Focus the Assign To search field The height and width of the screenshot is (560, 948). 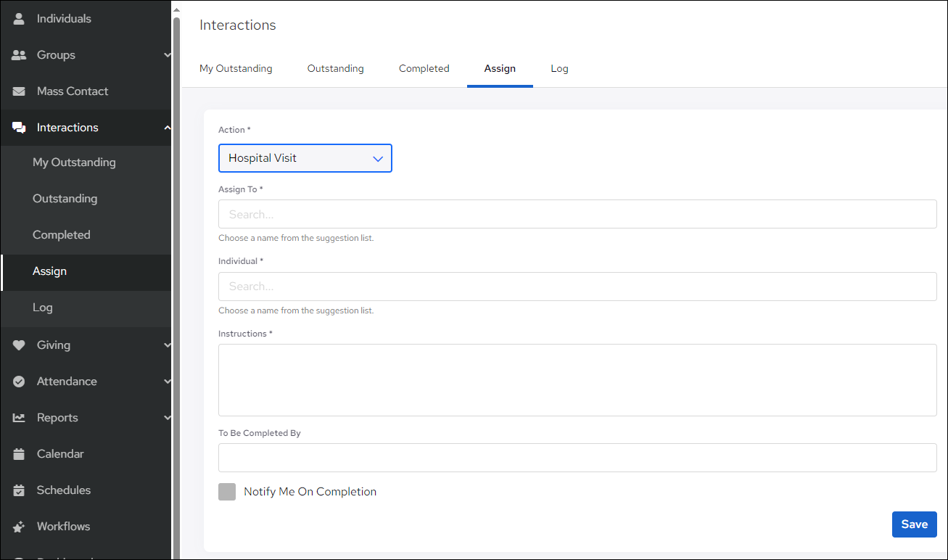(x=577, y=215)
